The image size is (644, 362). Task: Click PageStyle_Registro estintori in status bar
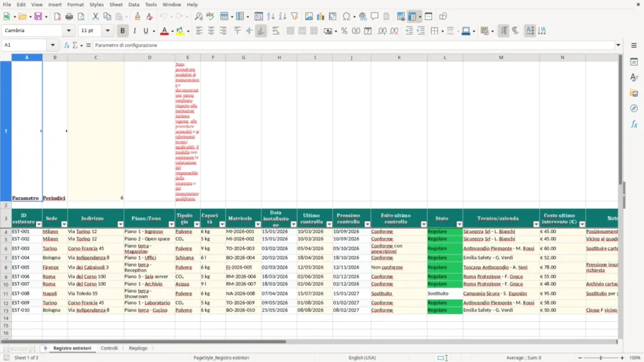click(x=221, y=358)
